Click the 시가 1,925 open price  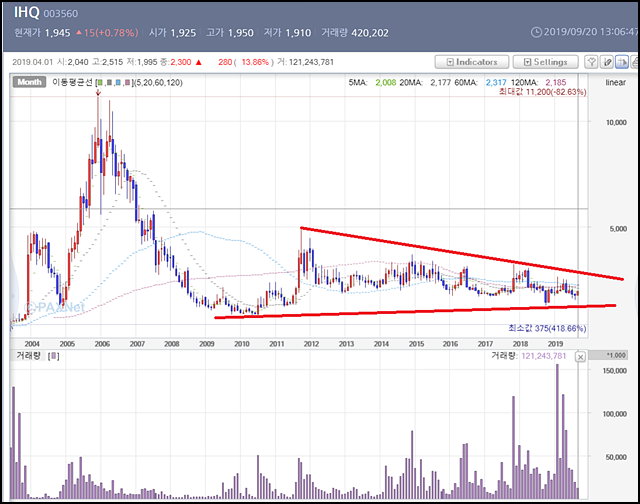point(172,33)
